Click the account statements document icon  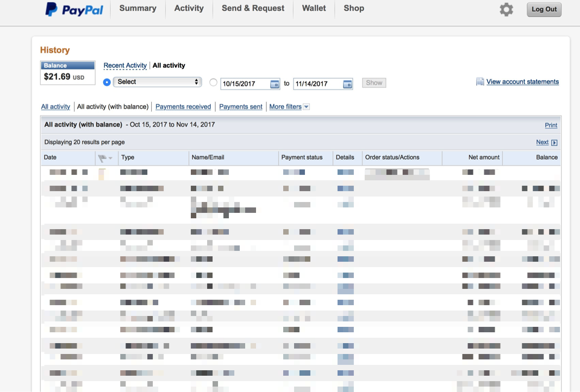coord(479,82)
